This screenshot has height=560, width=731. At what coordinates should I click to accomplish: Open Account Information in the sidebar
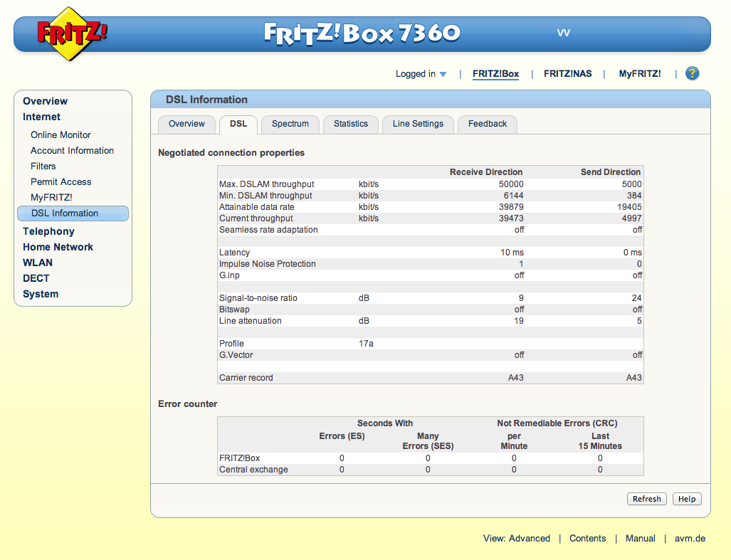click(72, 150)
